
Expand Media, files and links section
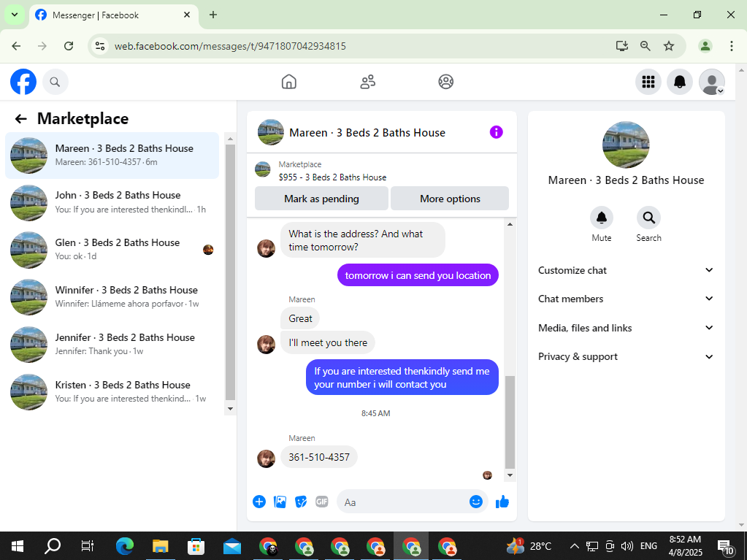[626, 328]
